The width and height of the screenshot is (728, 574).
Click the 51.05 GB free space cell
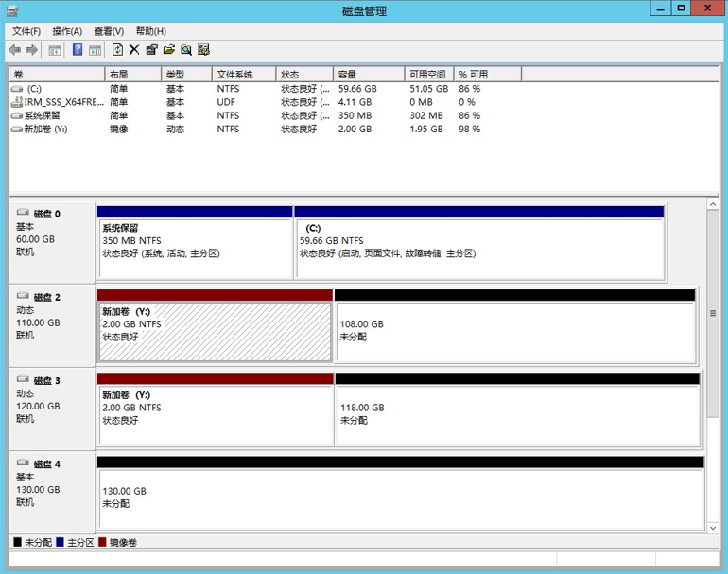(x=428, y=89)
